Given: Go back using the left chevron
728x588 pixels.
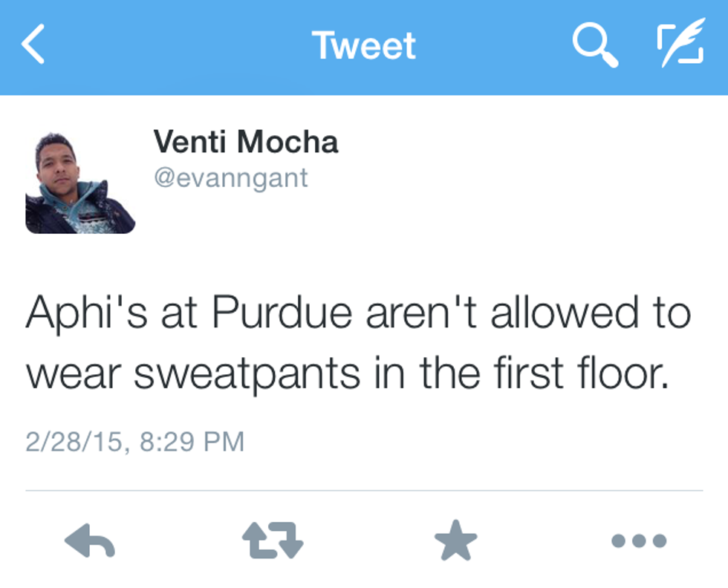Looking at the screenshot, I should (x=33, y=45).
